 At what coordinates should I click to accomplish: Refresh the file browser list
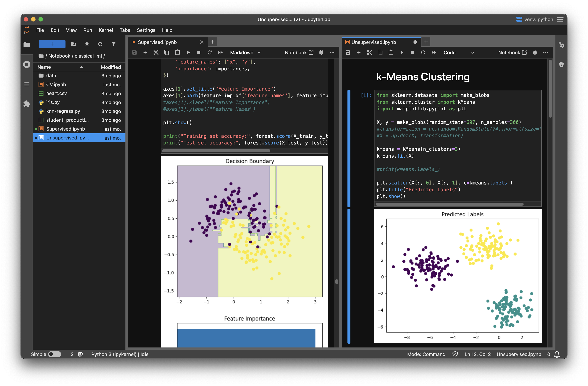tap(100, 44)
